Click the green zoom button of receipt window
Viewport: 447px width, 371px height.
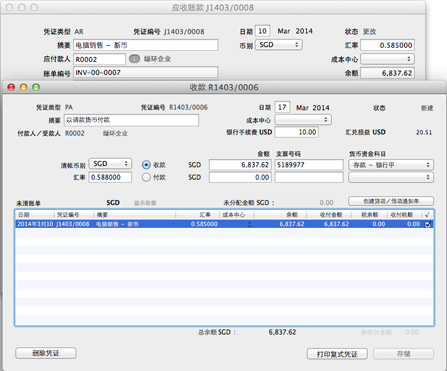[x=36, y=87]
